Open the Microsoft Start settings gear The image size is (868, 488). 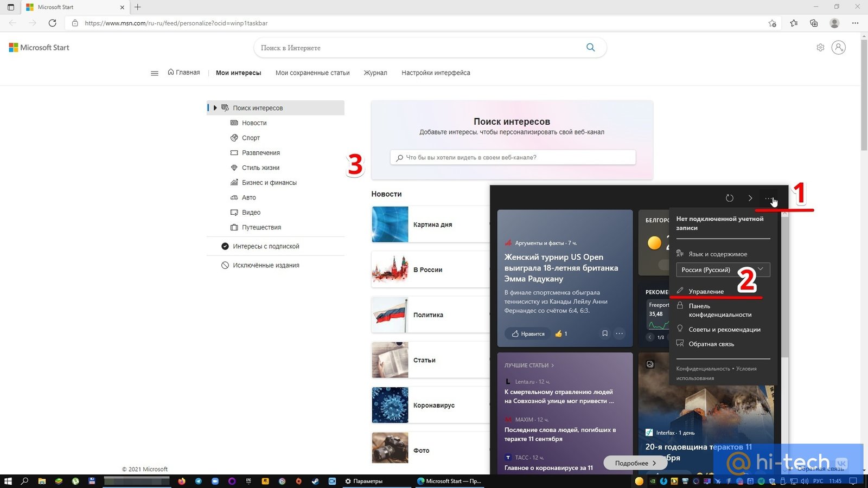pyautogui.click(x=820, y=47)
